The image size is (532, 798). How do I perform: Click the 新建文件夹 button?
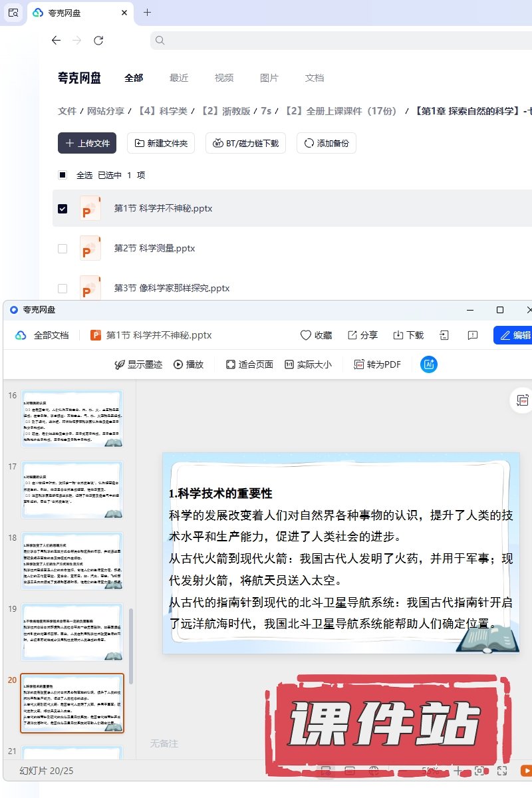[x=161, y=143]
